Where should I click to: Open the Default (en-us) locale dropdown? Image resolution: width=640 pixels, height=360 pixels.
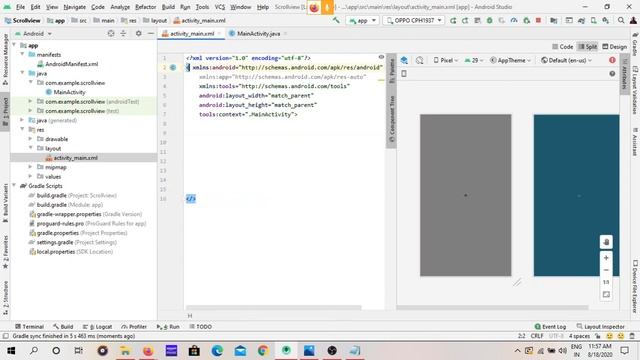coord(567,60)
